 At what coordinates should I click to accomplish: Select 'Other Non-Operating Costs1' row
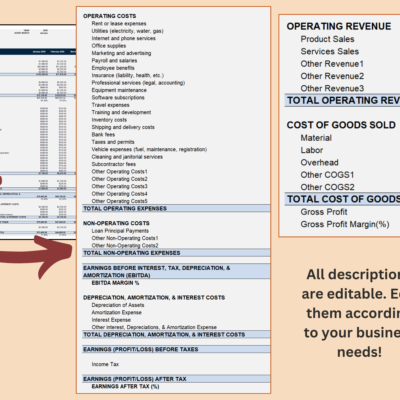point(125,238)
